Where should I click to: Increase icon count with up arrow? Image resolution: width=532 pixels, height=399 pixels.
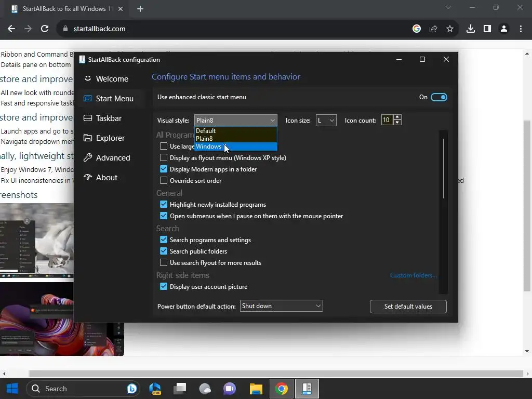(397, 117)
